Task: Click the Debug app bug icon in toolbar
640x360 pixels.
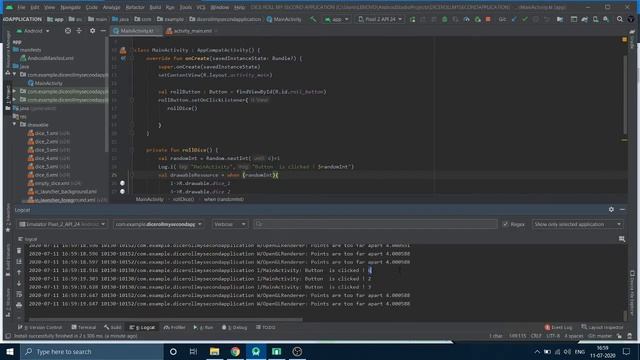Action: click(x=444, y=19)
